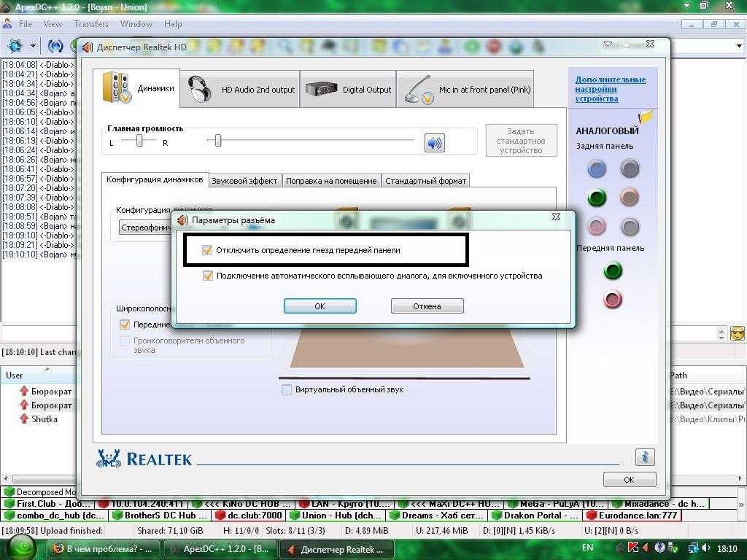Image resolution: width=747 pixels, height=560 pixels.
Task: Confirm the dialog with OK
Action: click(x=320, y=306)
